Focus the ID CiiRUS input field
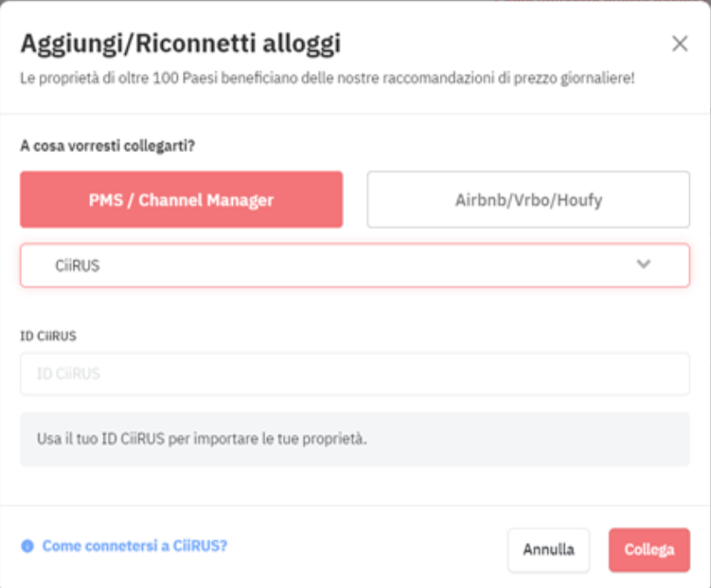 pos(355,374)
